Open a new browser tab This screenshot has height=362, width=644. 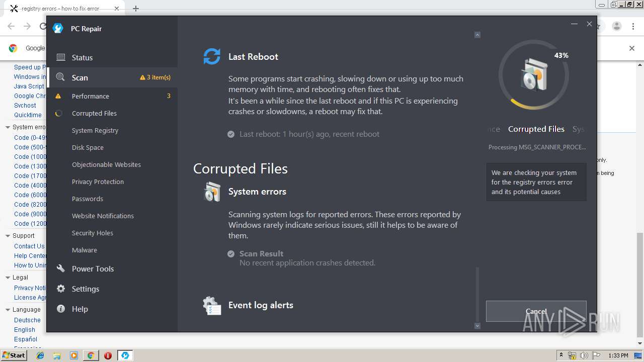(136, 9)
